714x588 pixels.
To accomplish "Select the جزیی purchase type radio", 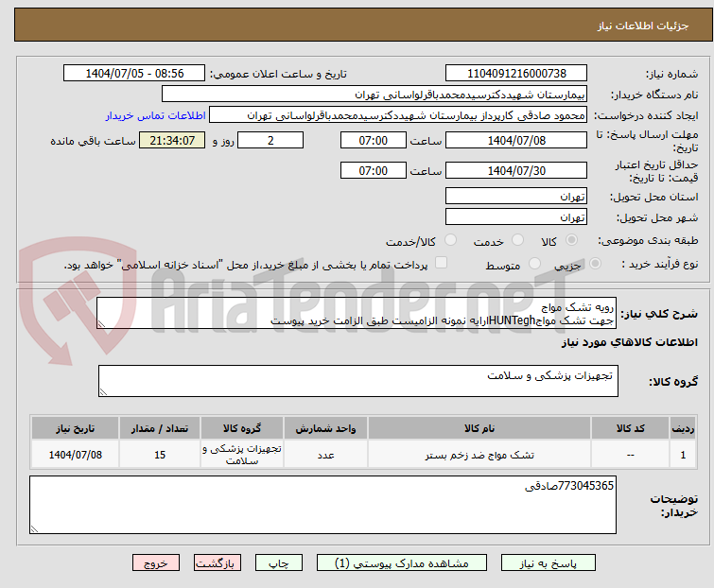I will (595, 264).
